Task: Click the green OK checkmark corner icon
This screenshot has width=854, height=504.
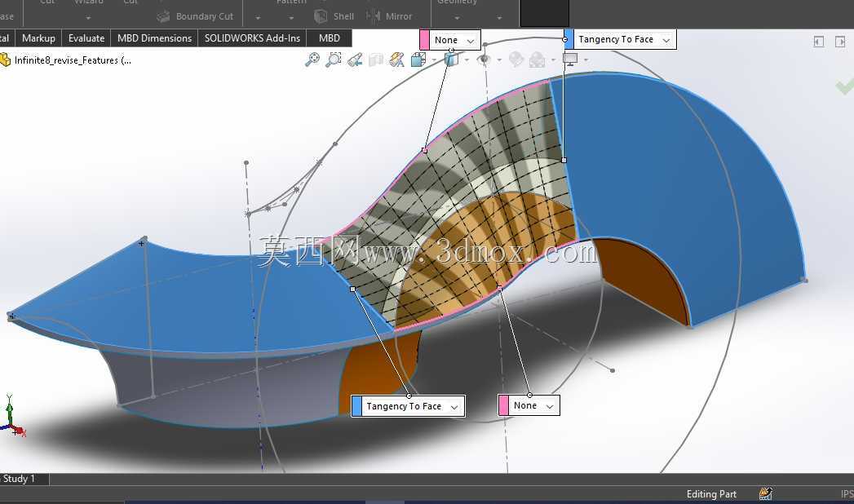Action: point(845,86)
